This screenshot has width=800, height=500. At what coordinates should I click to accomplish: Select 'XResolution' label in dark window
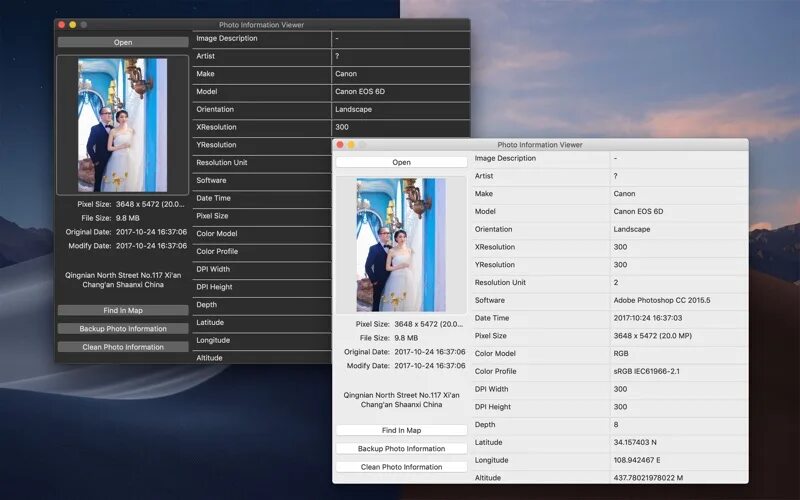tap(216, 127)
